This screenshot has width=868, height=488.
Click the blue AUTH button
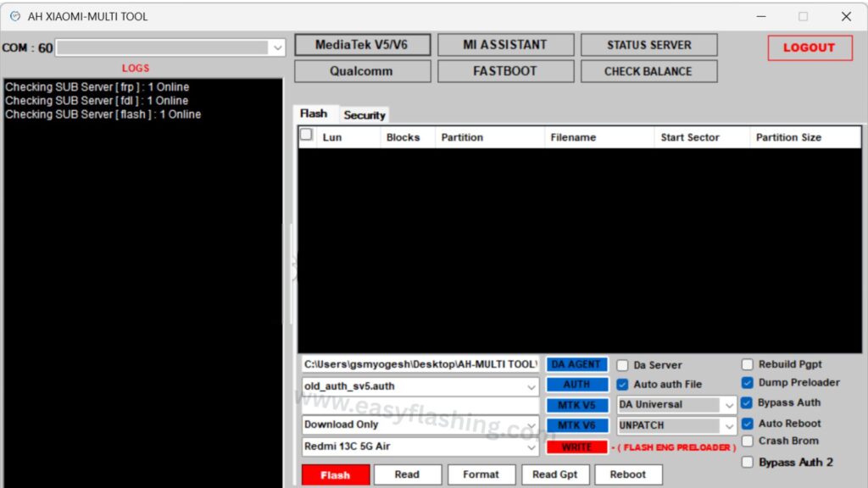(576, 385)
